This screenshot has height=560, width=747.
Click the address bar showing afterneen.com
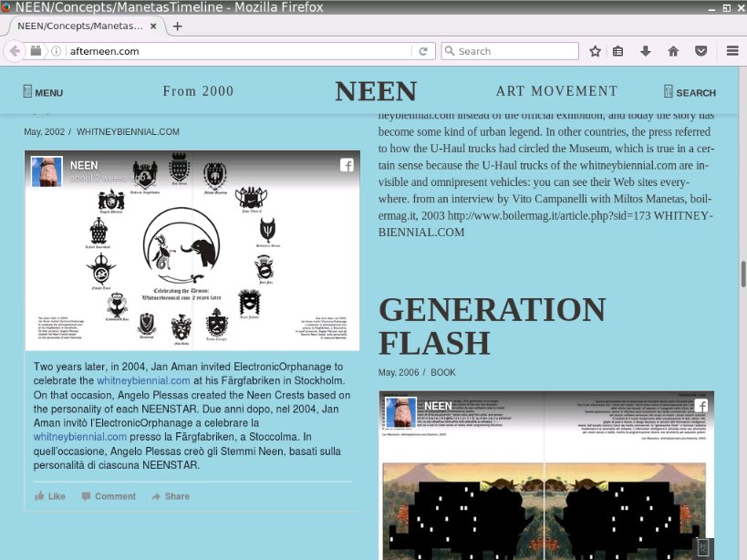[238, 51]
